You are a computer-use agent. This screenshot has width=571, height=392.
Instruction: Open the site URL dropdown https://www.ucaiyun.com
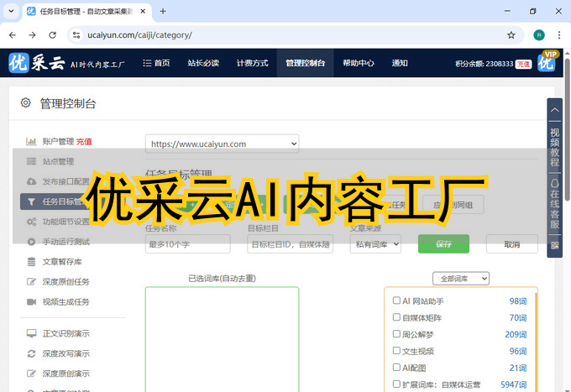coord(222,144)
